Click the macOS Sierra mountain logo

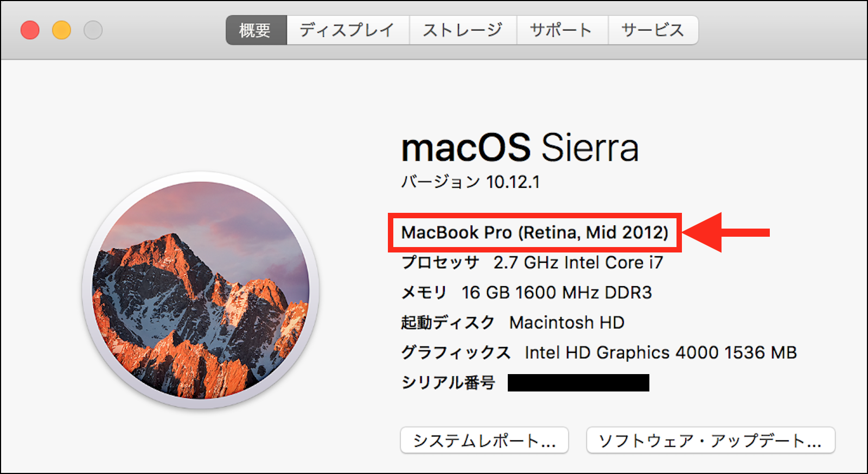pos(201,290)
